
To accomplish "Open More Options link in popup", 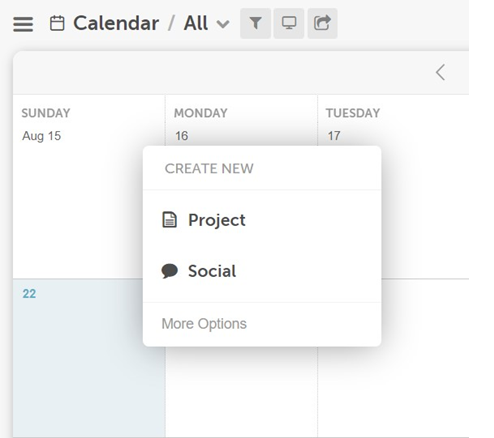I will point(204,324).
